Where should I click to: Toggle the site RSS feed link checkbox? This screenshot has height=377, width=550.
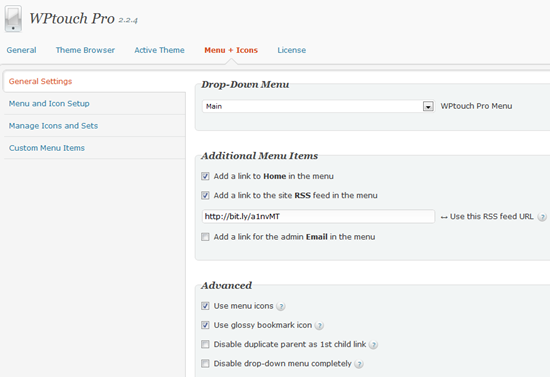tap(205, 195)
